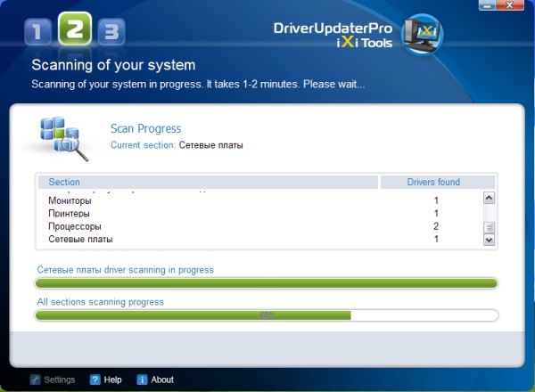The height and width of the screenshot is (392, 535).
Task: Click the Drivers found column header
Action: [x=432, y=182]
